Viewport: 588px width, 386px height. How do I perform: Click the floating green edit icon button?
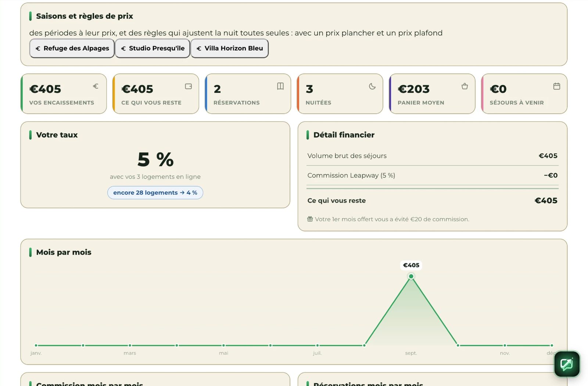click(x=567, y=364)
